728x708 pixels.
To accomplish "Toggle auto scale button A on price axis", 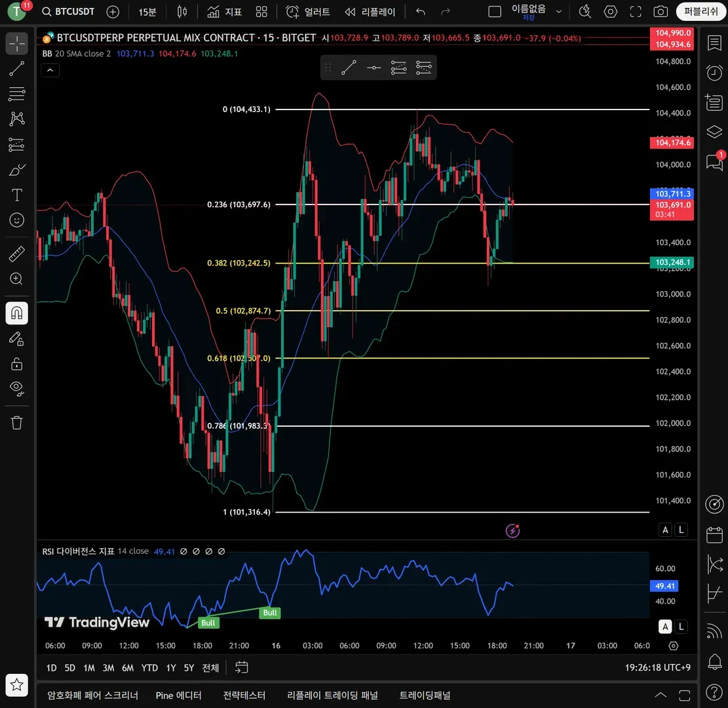I will 666,530.
